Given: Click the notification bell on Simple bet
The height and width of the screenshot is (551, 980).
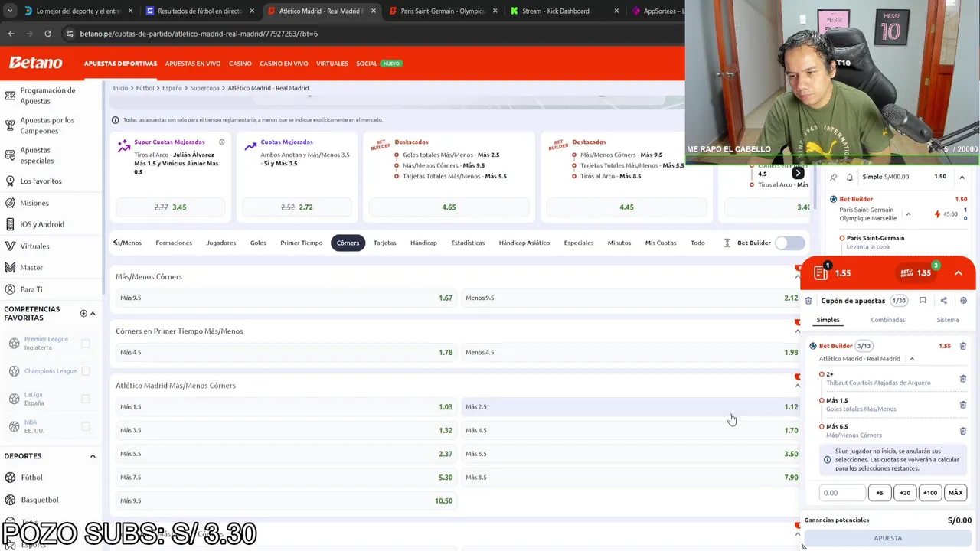Looking at the screenshot, I should (x=849, y=177).
